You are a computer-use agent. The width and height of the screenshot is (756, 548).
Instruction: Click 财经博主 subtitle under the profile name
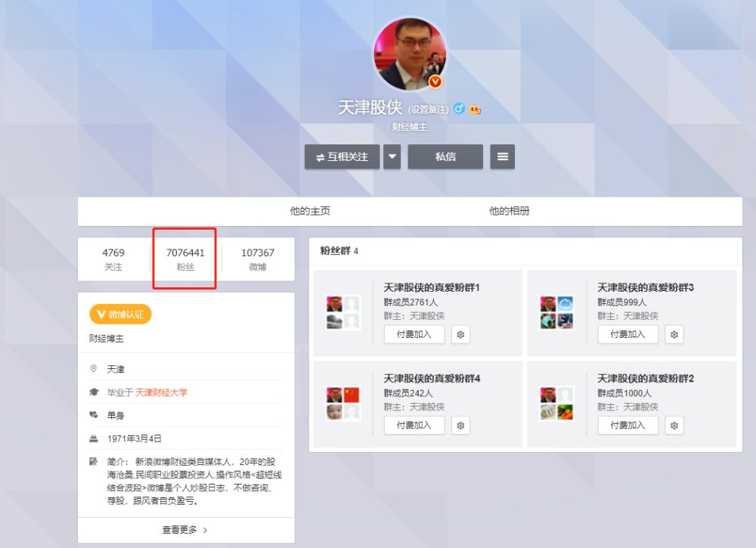point(410,127)
